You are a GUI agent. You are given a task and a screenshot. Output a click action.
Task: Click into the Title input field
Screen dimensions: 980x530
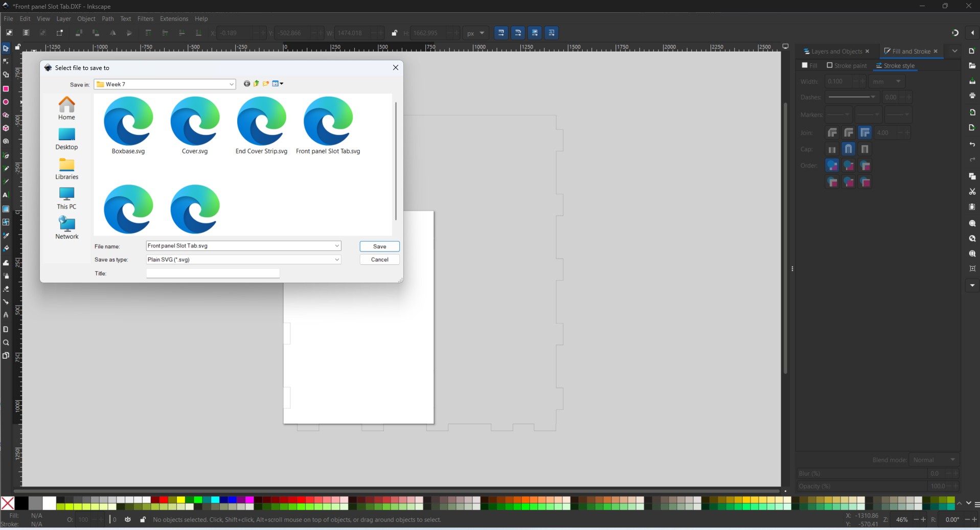(213, 273)
